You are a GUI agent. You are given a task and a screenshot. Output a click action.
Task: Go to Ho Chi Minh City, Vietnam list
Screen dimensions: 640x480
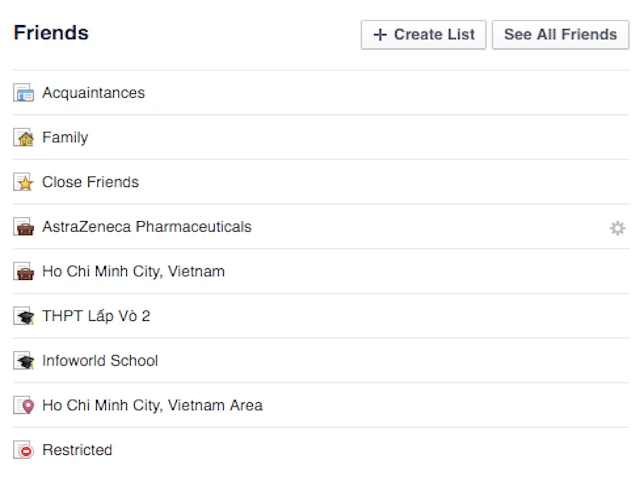(133, 271)
